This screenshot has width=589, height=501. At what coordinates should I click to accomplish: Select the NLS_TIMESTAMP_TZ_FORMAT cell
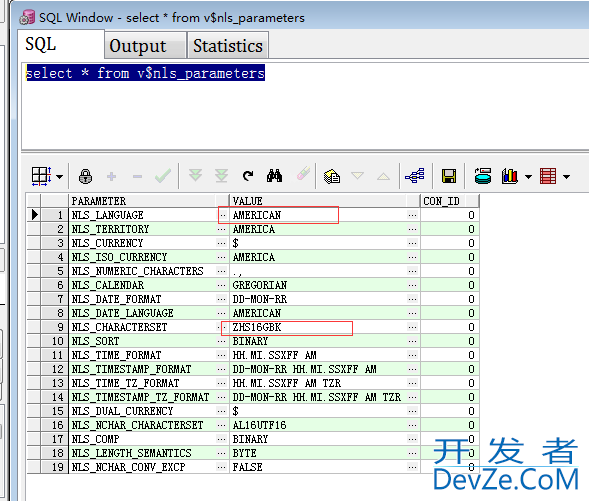coord(148,397)
